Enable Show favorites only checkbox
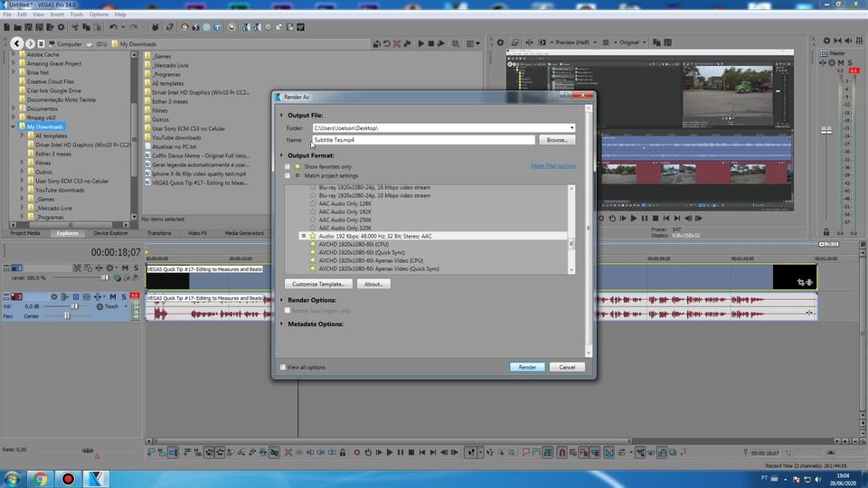868x488 pixels. (288, 166)
